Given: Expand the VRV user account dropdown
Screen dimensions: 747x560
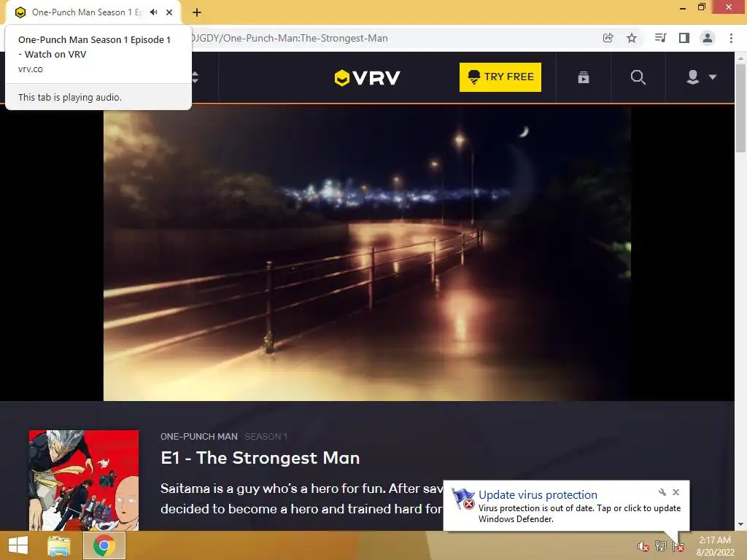Looking at the screenshot, I should tap(701, 77).
